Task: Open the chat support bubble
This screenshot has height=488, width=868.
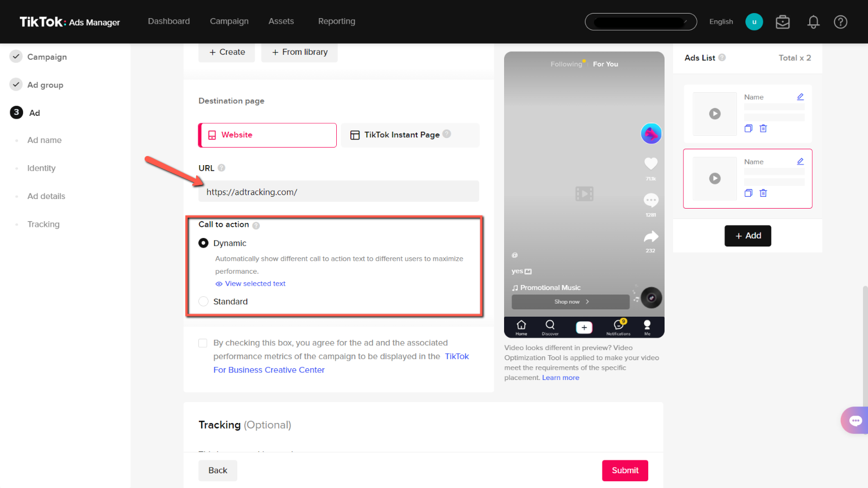Action: pos(855,421)
